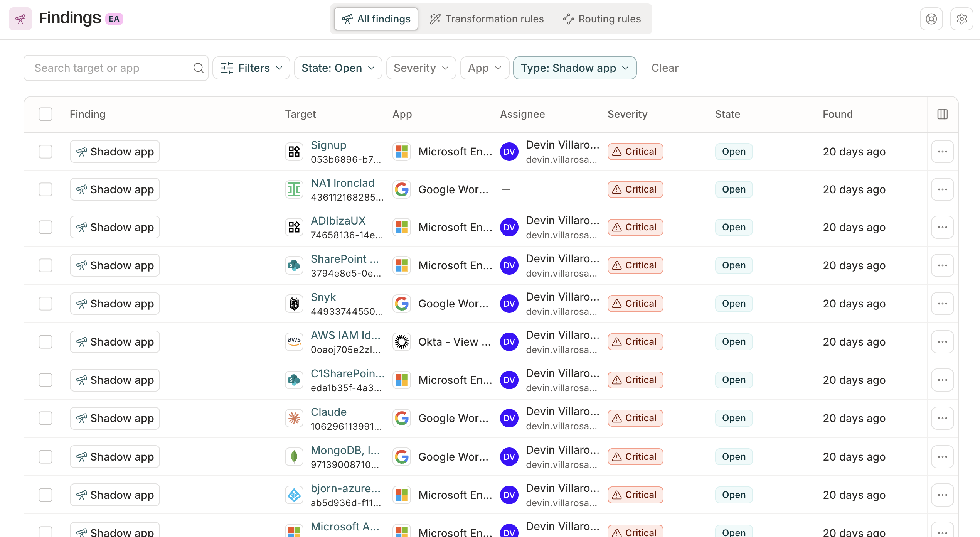
Task: Click the MongoDB leaf icon
Action: 294,457
